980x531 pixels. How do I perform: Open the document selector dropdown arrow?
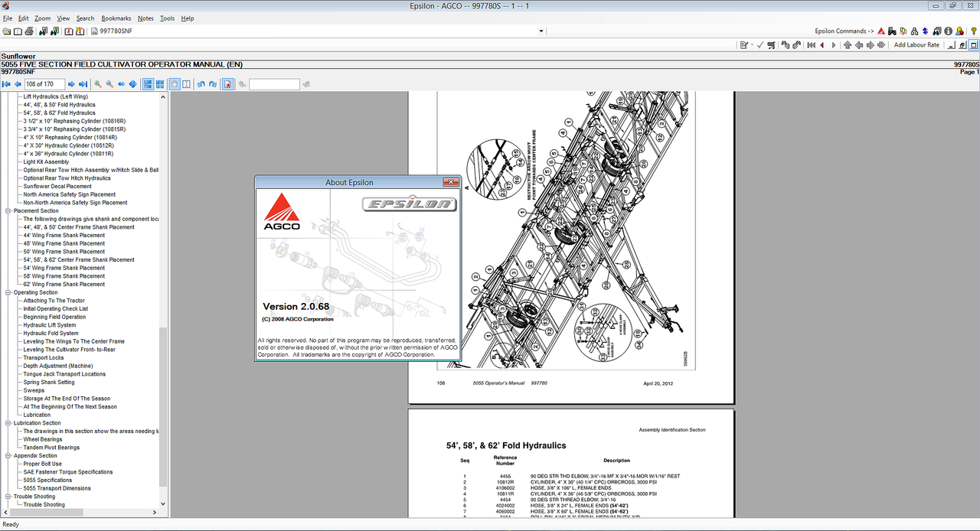coord(541,31)
